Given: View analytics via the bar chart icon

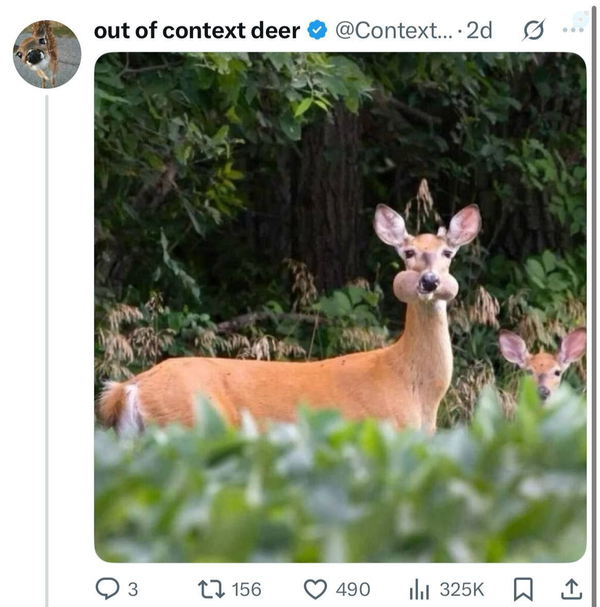Looking at the screenshot, I should 419,589.
